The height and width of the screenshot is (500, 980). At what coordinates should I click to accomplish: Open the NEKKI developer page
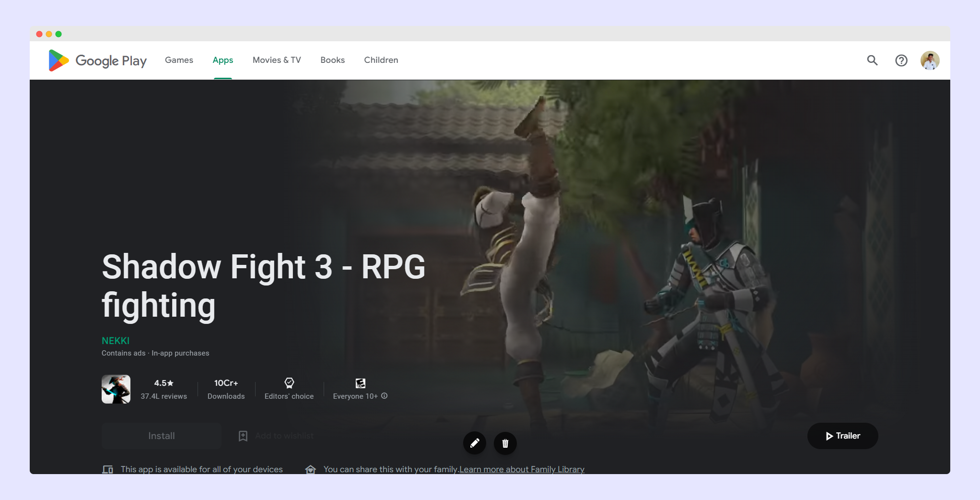pyautogui.click(x=115, y=341)
